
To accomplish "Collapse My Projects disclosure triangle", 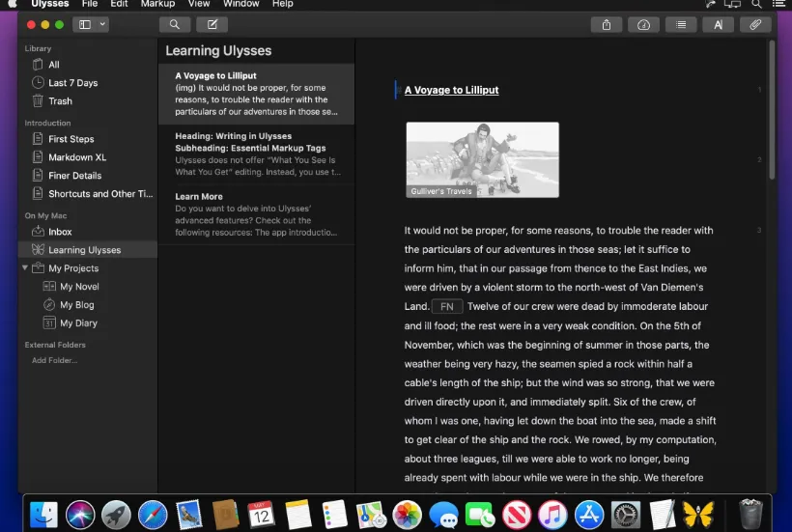I will pos(25,267).
